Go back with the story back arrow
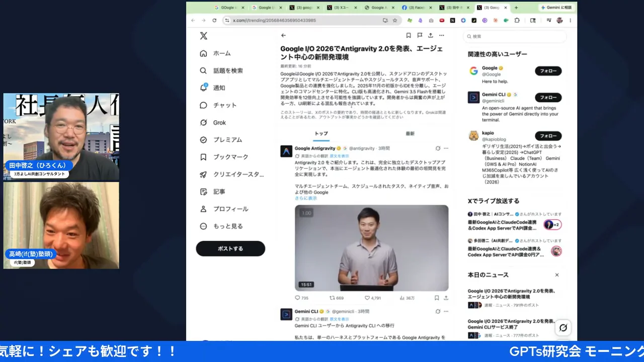 283,35
